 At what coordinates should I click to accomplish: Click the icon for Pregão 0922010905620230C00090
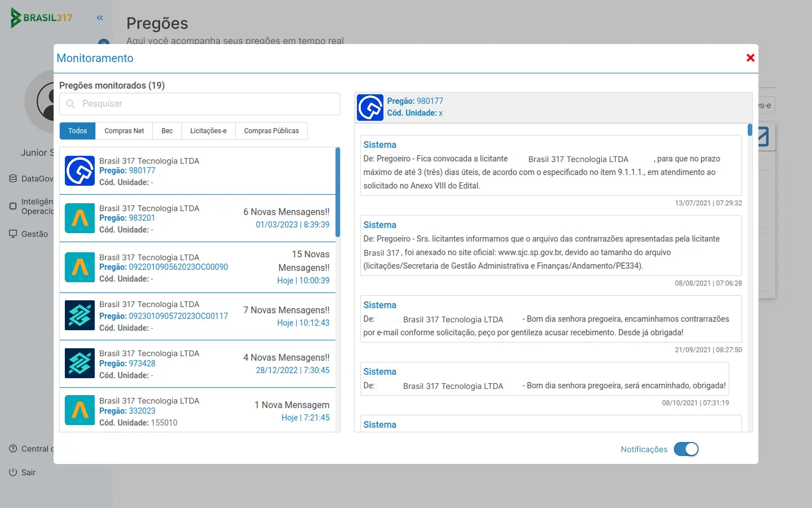80,268
